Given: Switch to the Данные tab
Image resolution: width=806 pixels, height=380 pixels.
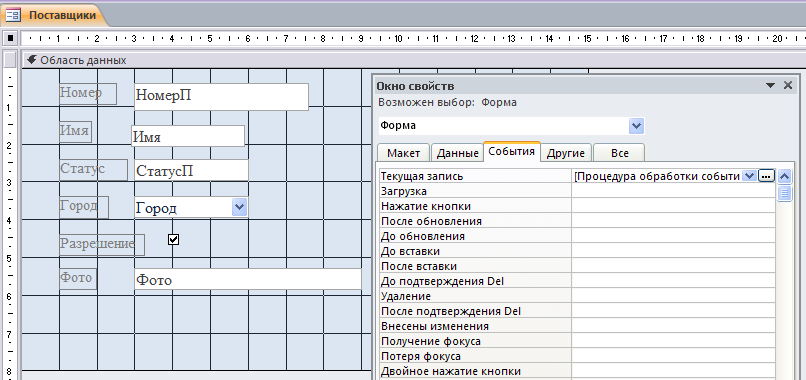Looking at the screenshot, I should coord(457,153).
